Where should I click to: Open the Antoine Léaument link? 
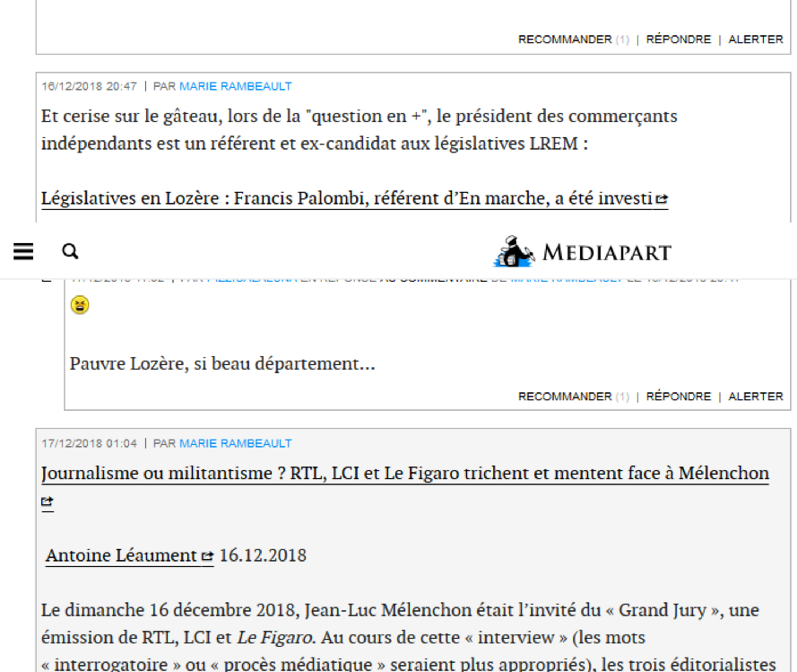[x=121, y=555]
